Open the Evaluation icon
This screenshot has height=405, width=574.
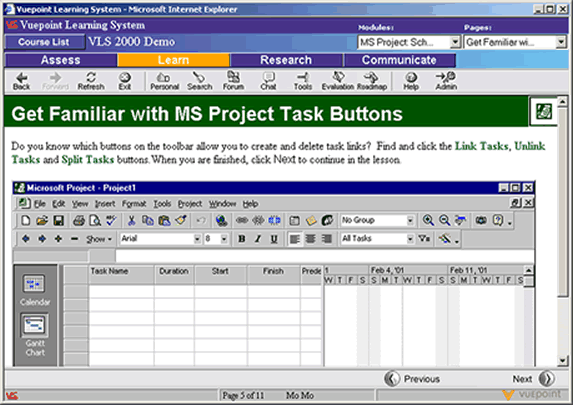[x=338, y=81]
